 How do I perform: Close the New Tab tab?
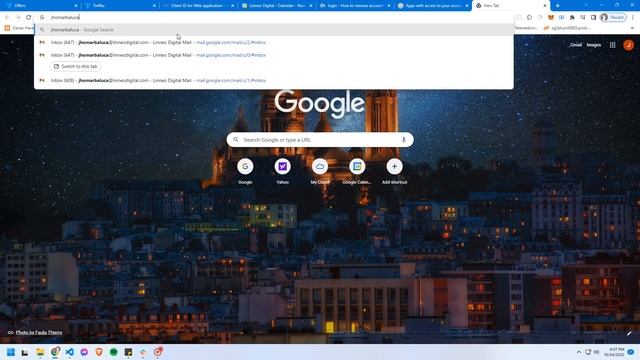[x=545, y=6]
